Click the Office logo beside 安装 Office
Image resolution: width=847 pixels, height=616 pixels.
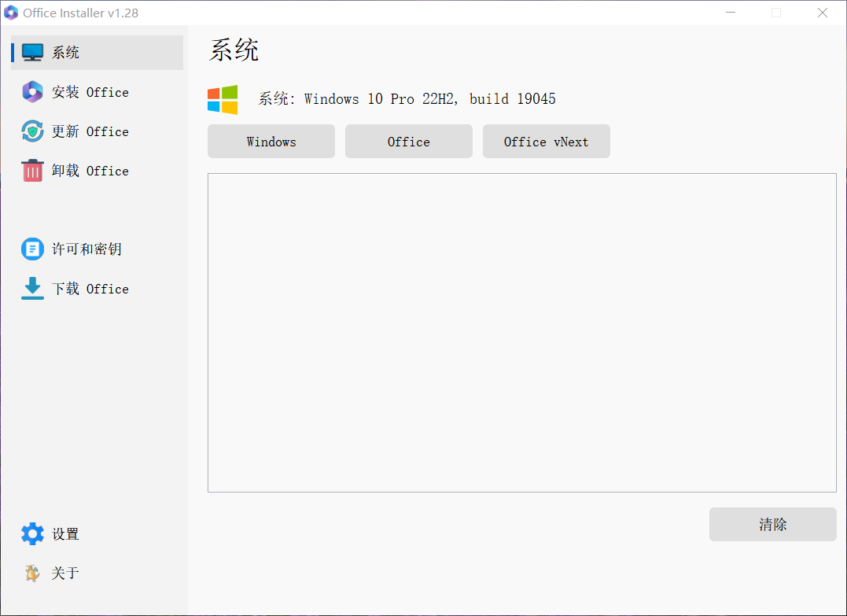(32, 92)
